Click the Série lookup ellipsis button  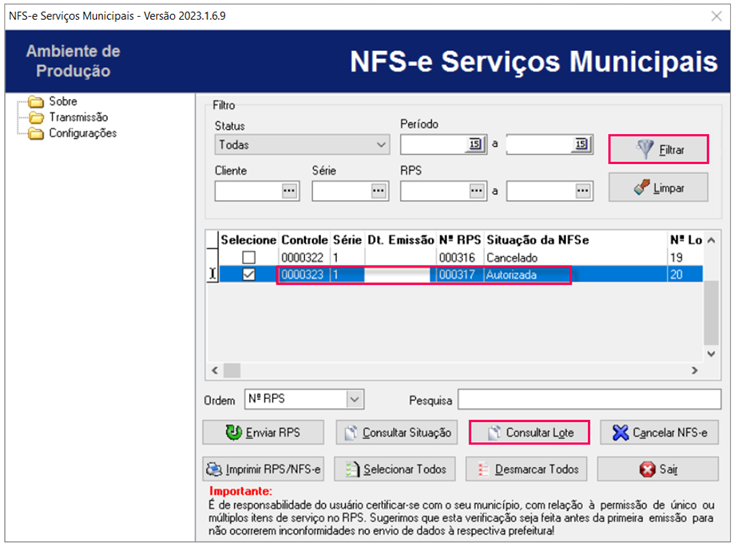pos(379,190)
